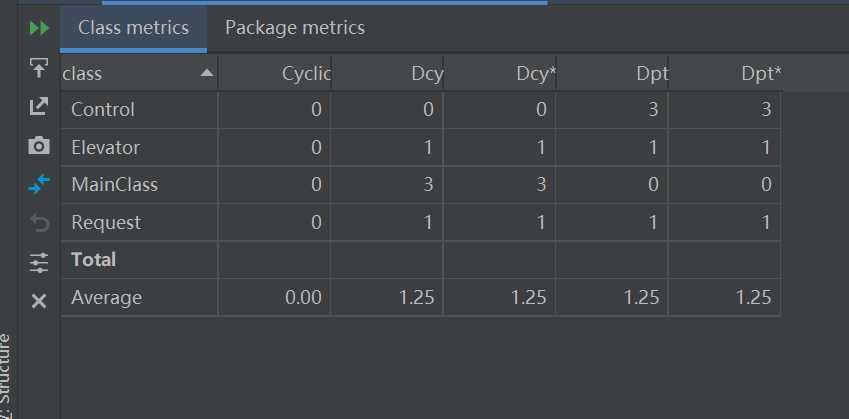Click the export metrics icon

pyautogui.click(x=39, y=107)
